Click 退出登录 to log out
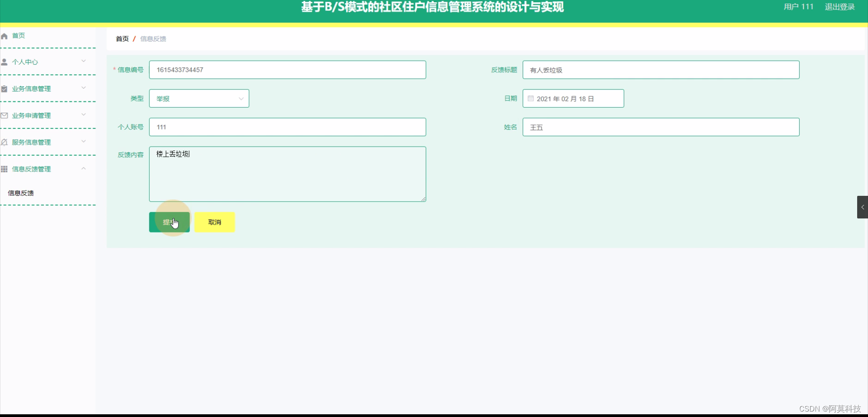Screen dimensions: 868x417 [840, 7]
